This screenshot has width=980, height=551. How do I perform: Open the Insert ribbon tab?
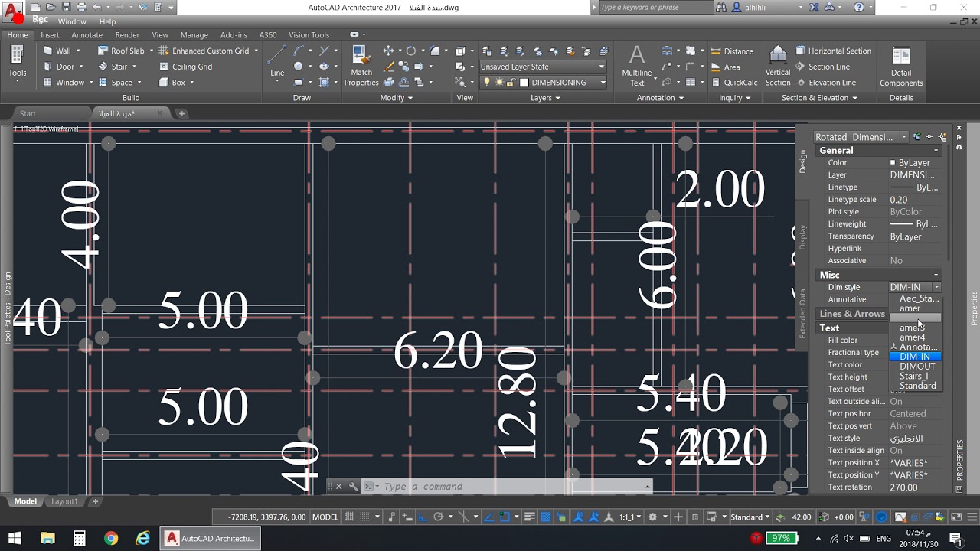[x=50, y=35]
